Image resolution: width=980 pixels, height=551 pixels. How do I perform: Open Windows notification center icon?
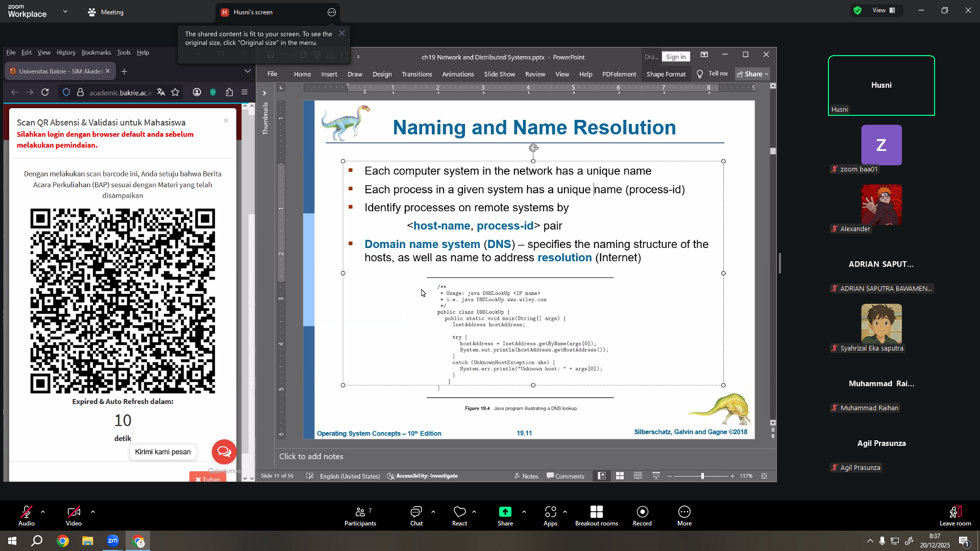point(964,541)
